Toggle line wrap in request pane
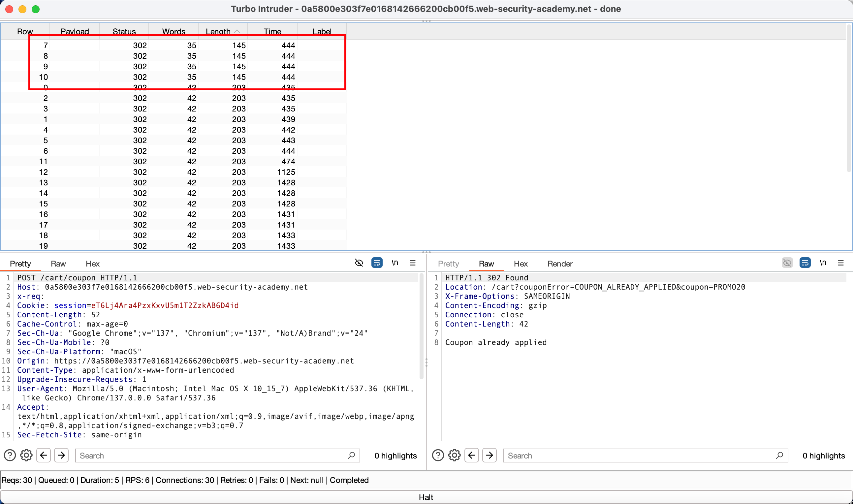This screenshot has height=504, width=853. click(377, 263)
